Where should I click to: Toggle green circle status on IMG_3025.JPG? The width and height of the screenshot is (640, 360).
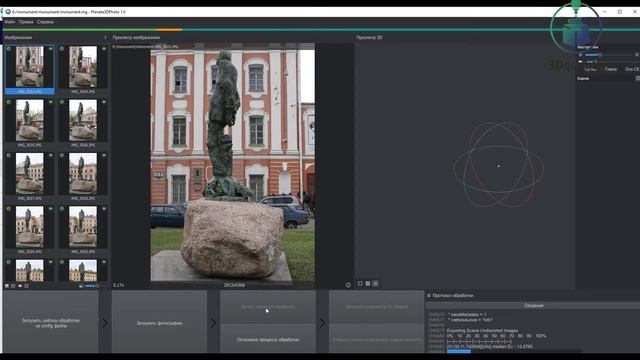pyautogui.click(x=9, y=102)
